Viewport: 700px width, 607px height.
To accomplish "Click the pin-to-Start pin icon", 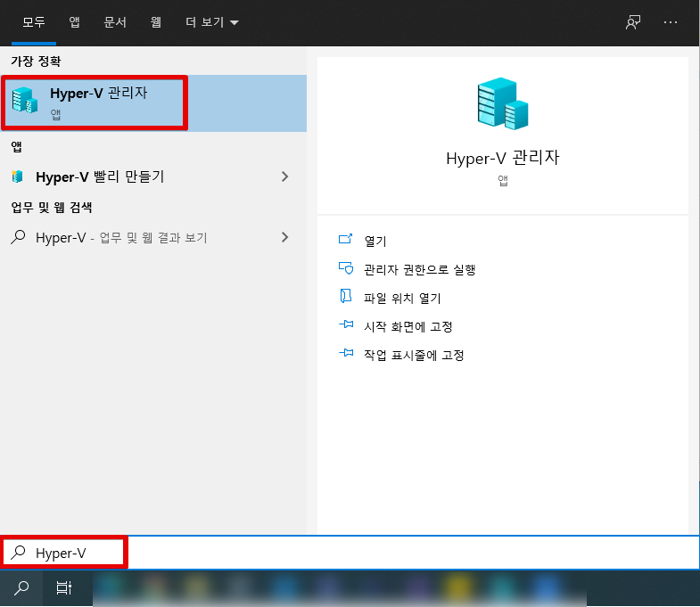I will coord(346,324).
